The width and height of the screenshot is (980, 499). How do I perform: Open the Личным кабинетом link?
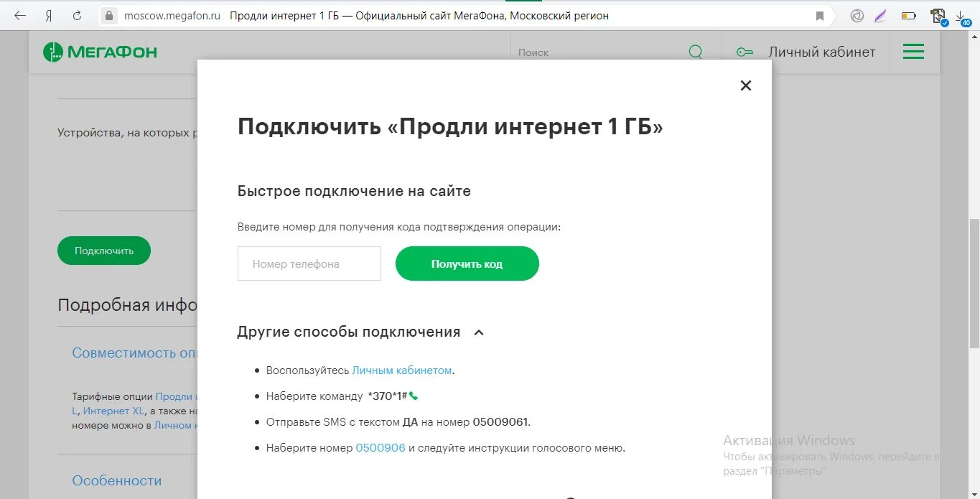pyautogui.click(x=402, y=370)
